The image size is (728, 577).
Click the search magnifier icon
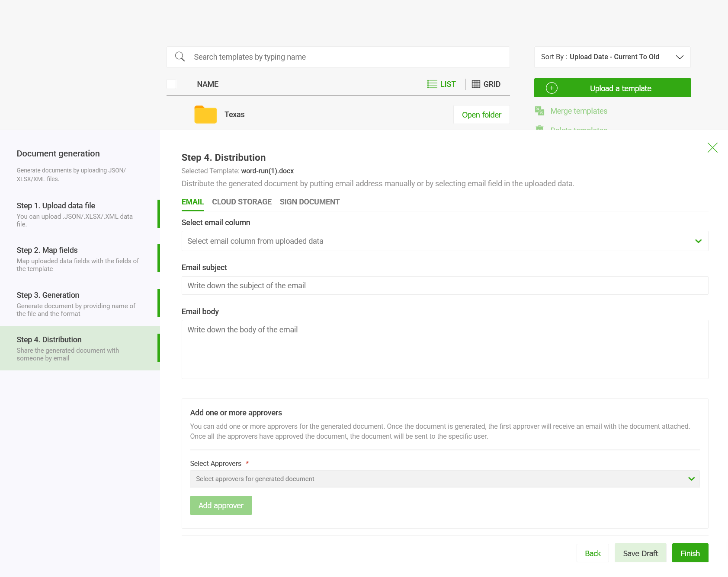coord(180,57)
